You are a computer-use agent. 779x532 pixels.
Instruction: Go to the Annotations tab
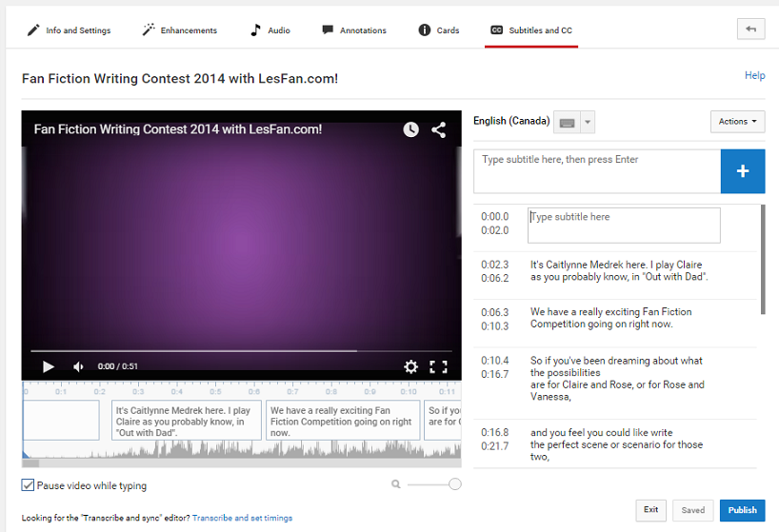pos(353,30)
